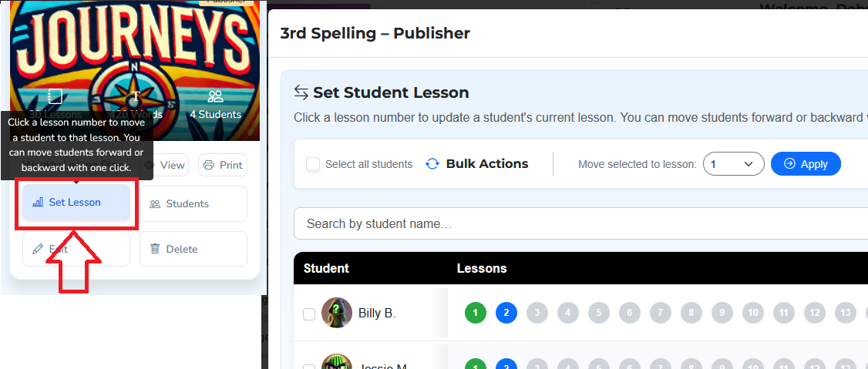Image resolution: width=868 pixels, height=369 pixels.
Task: Click the eye icon on View
Action: (x=149, y=165)
